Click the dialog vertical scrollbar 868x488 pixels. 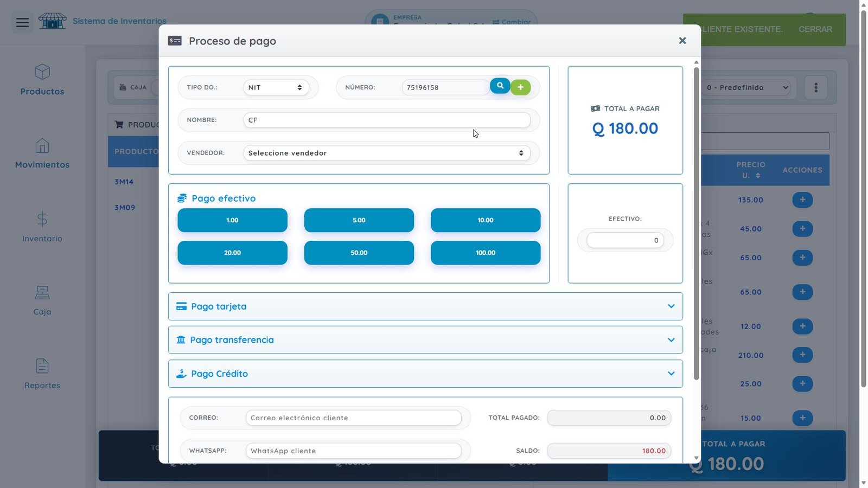coord(697,223)
